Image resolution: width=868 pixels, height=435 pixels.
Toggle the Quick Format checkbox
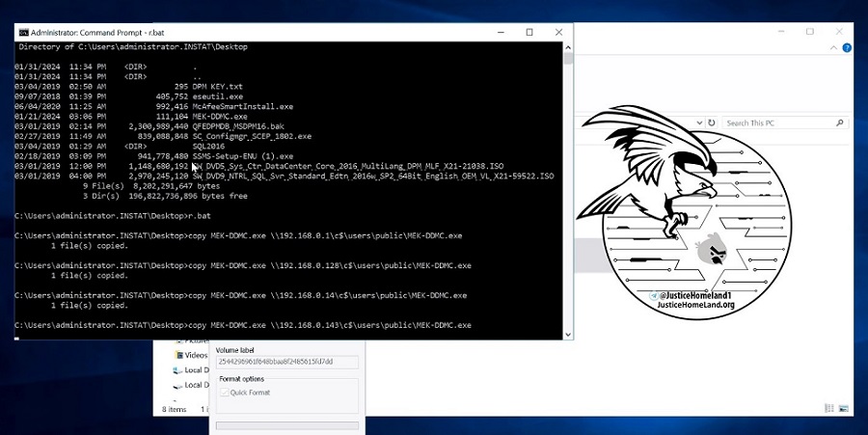point(224,393)
